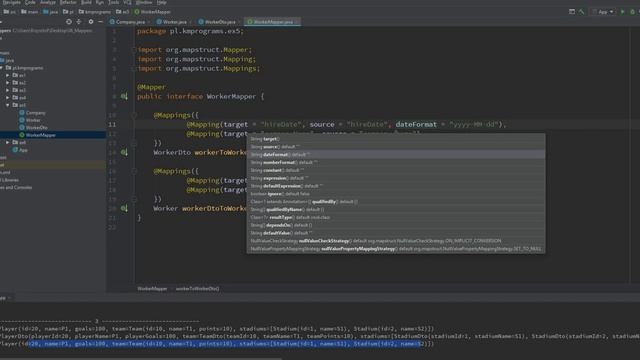Image resolution: width=640 pixels, height=360 pixels.
Task: Open the Window menu
Action: [x=144, y=2]
